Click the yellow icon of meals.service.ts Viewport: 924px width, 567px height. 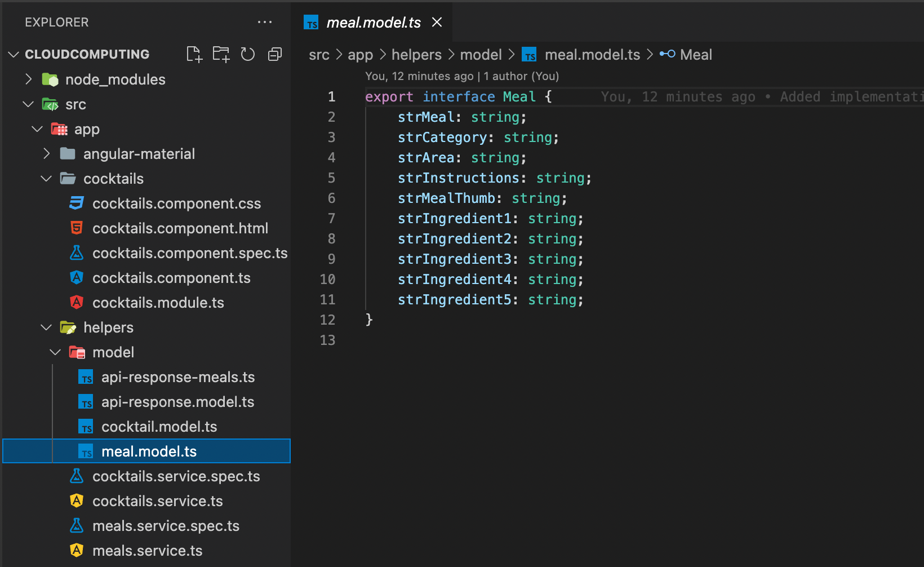pos(77,550)
